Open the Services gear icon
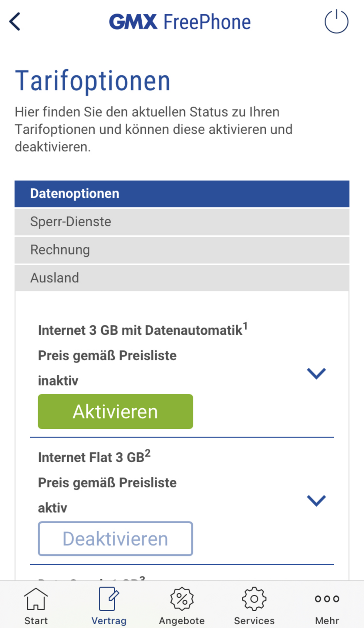This screenshot has height=628, width=364. [x=254, y=599]
